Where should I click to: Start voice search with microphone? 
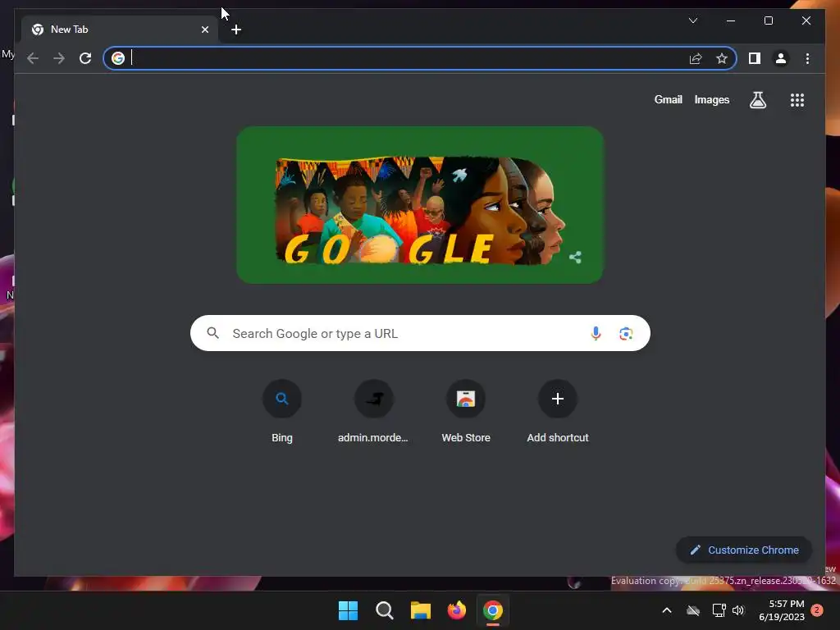(x=596, y=333)
